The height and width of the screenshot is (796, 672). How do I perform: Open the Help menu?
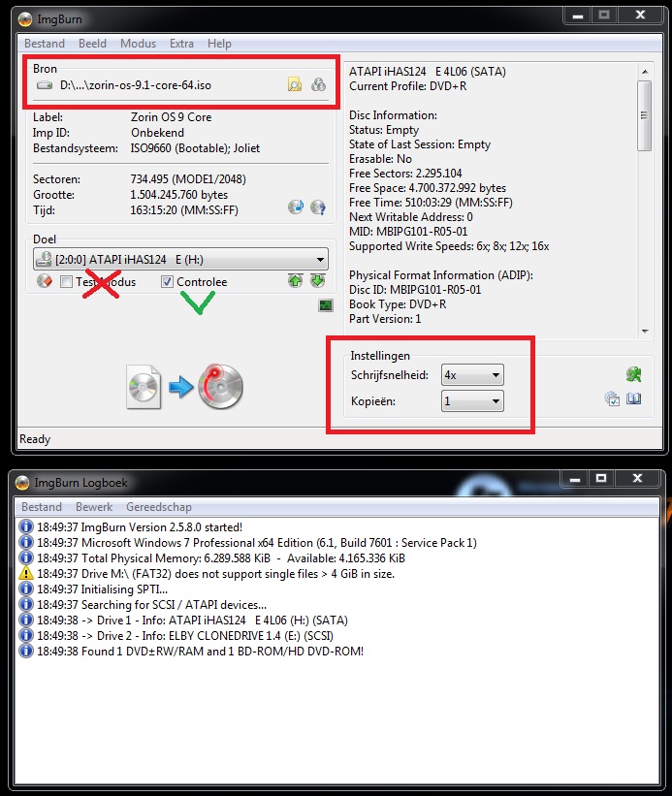pos(219,44)
